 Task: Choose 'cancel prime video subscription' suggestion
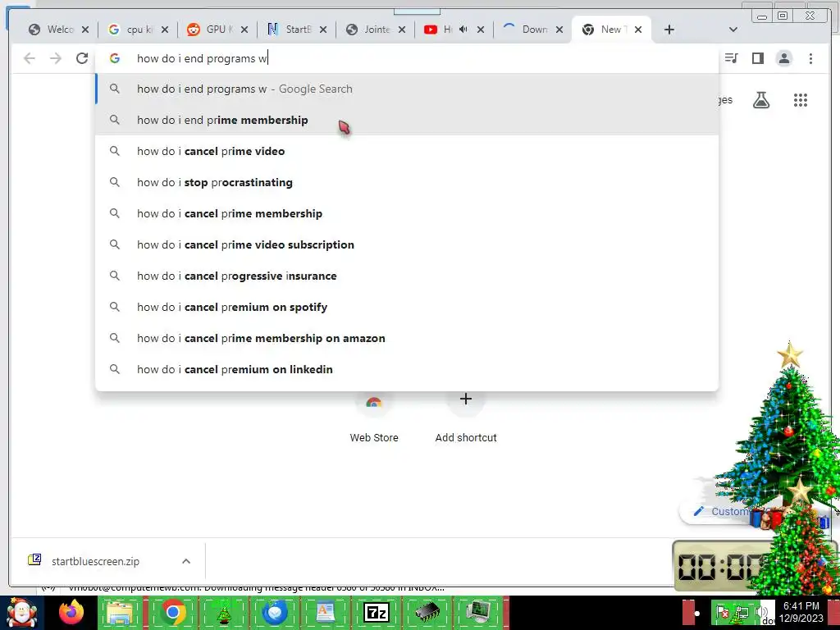pos(407,244)
